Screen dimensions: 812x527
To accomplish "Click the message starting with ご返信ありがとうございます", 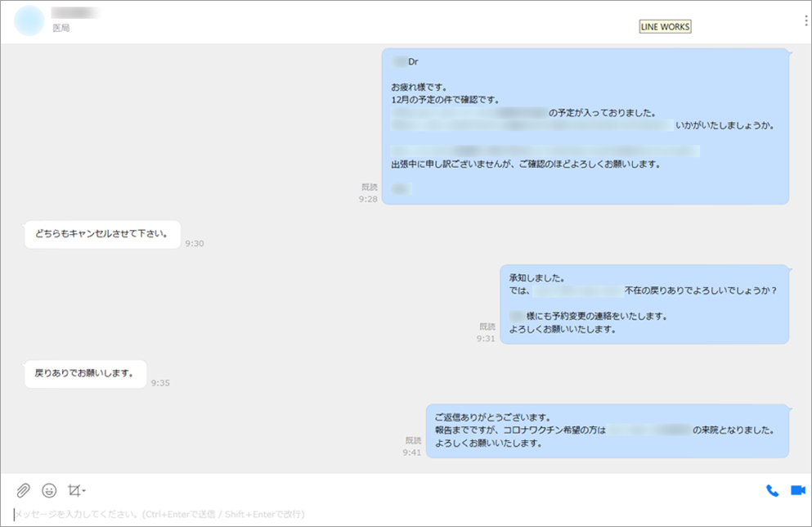I will tap(607, 430).
